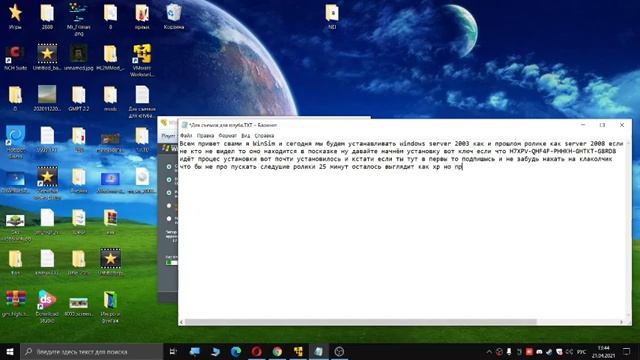Viewport: 640px width, 360px height.
Task: Select the VMware Workstation desktop shortcut
Action: point(142,60)
